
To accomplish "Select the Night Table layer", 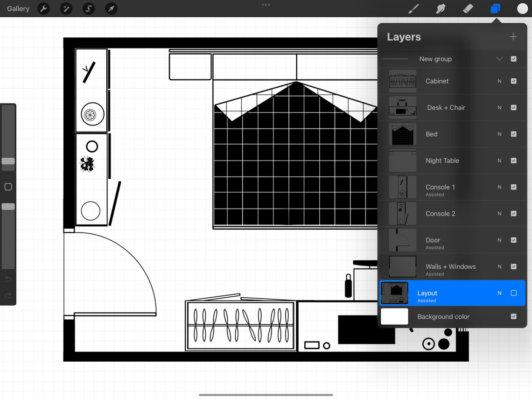I will coord(442,161).
